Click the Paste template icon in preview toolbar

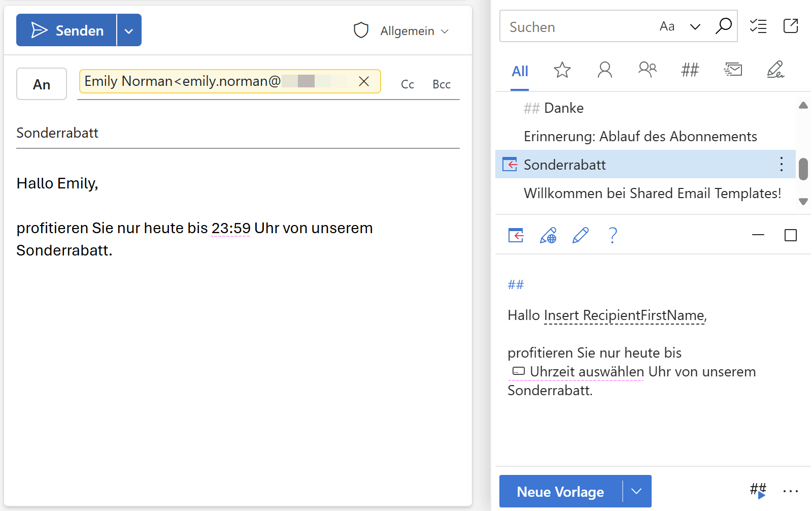tap(516, 235)
